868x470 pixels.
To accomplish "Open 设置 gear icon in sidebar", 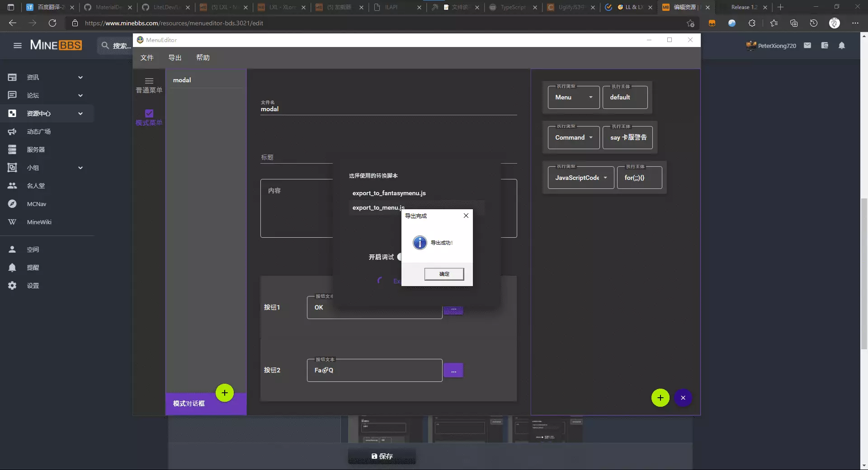I will pos(12,286).
